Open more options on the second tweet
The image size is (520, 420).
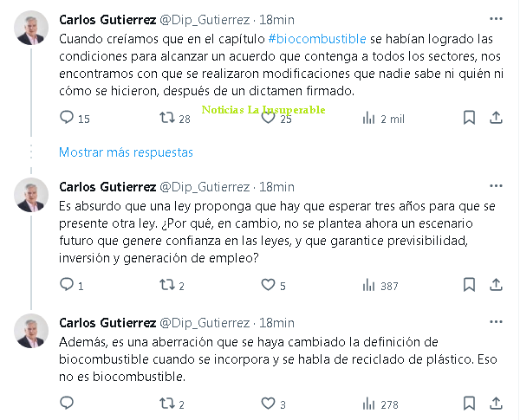point(494,186)
